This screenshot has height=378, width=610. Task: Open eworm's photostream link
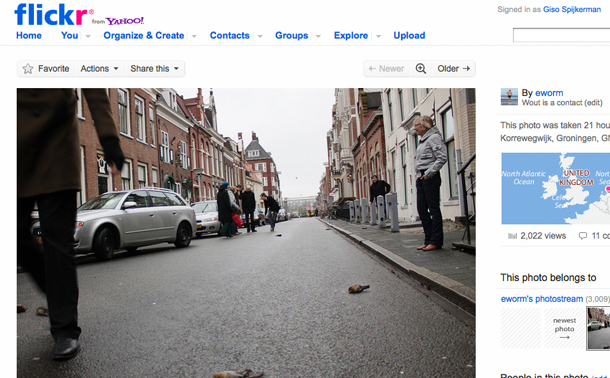tap(542, 299)
